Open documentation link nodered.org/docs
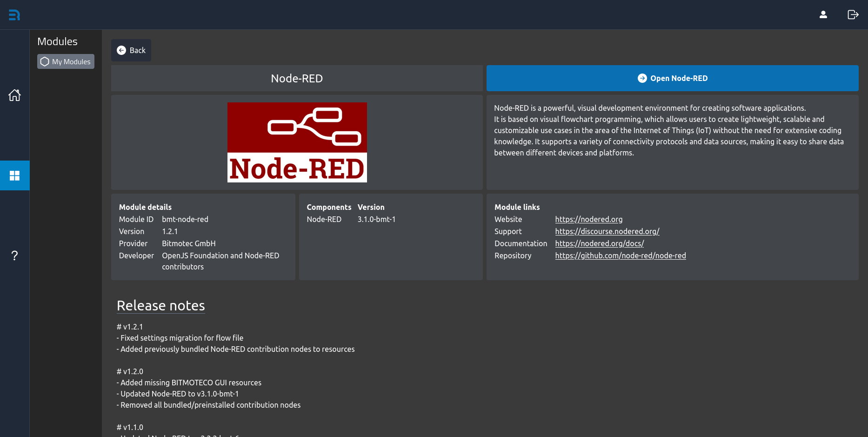Image resolution: width=868 pixels, height=437 pixels. click(600, 243)
